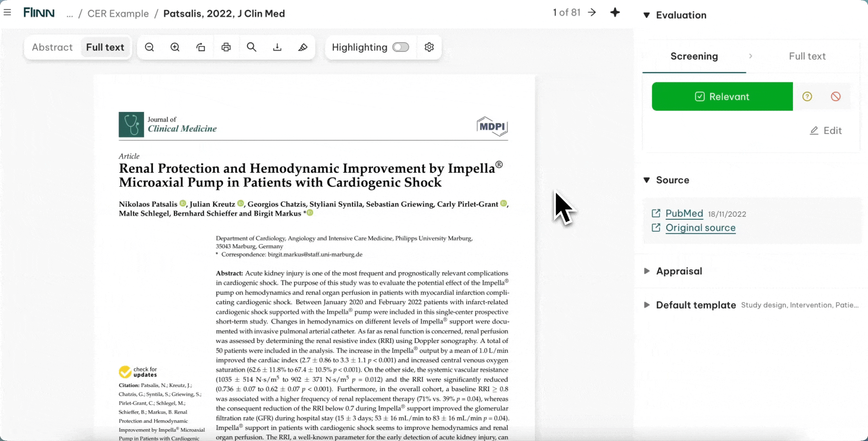The height and width of the screenshot is (441, 868).
Task: Open search in document with the magnifier
Action: pyautogui.click(x=252, y=47)
